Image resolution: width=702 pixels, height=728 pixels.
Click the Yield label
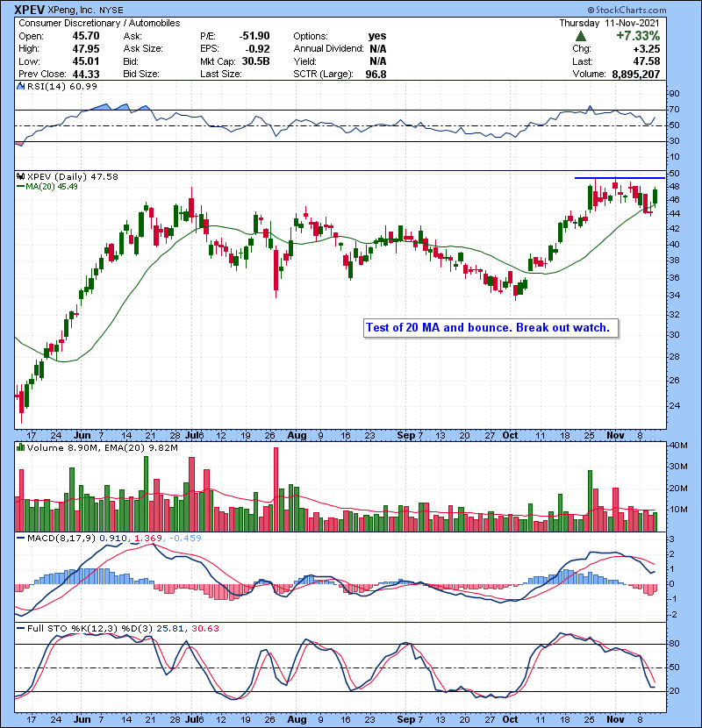pyautogui.click(x=304, y=61)
